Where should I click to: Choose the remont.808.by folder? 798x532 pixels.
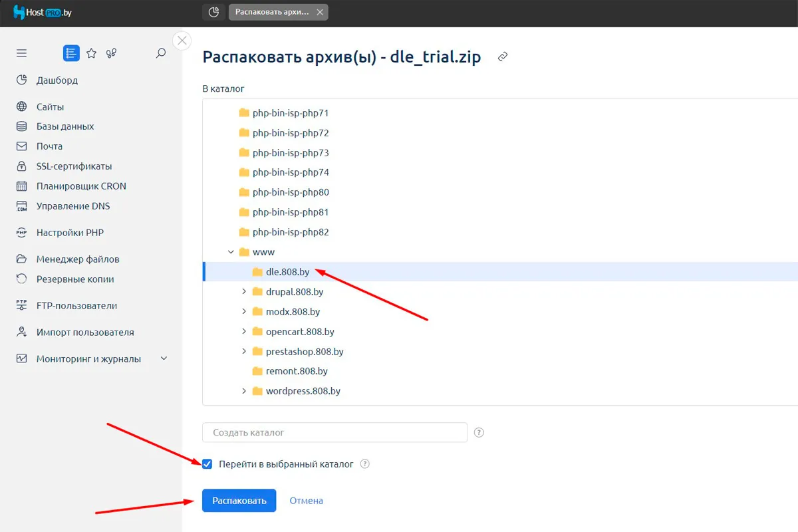click(297, 371)
